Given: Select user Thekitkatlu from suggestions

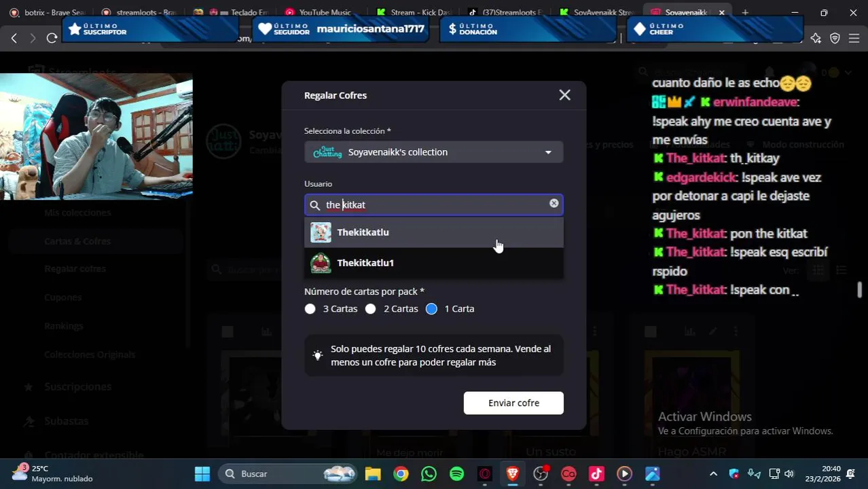Looking at the screenshot, I should click(433, 232).
